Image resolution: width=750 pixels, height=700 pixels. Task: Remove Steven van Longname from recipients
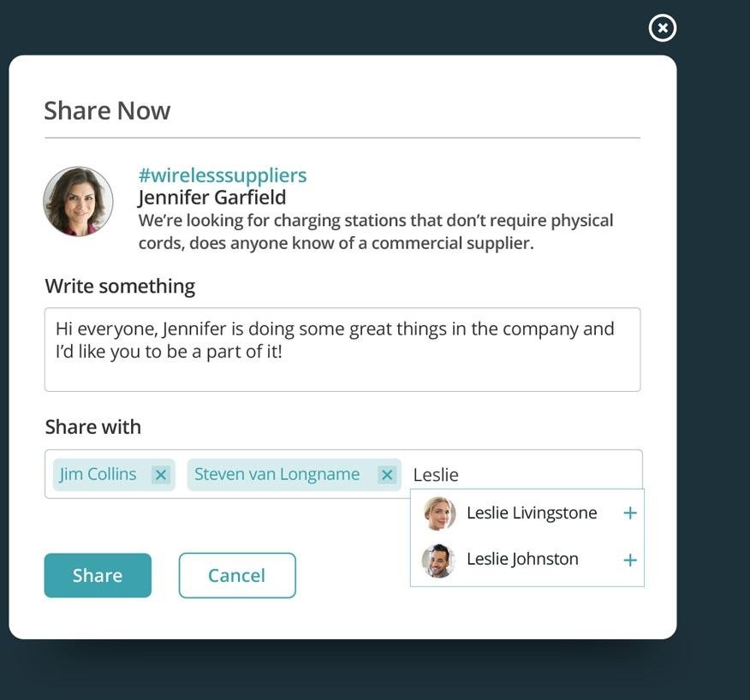(387, 475)
